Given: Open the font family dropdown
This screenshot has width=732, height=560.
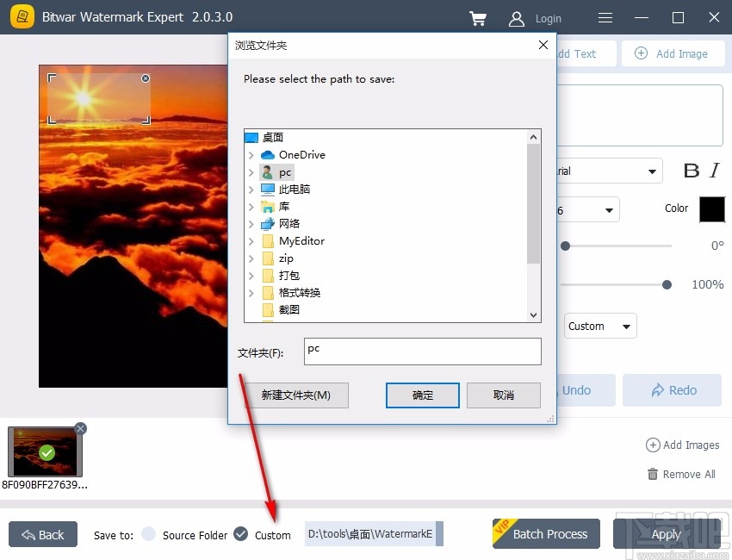Looking at the screenshot, I should tap(651, 171).
